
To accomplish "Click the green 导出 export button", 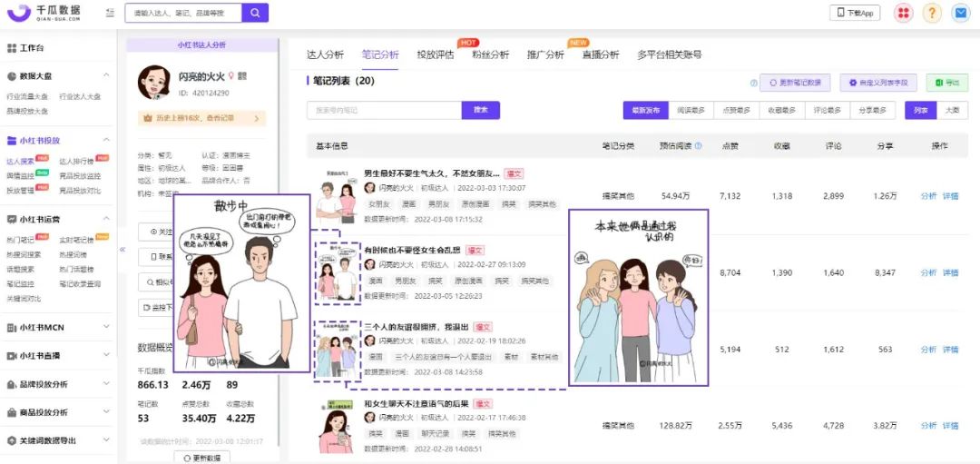I will pos(946,83).
